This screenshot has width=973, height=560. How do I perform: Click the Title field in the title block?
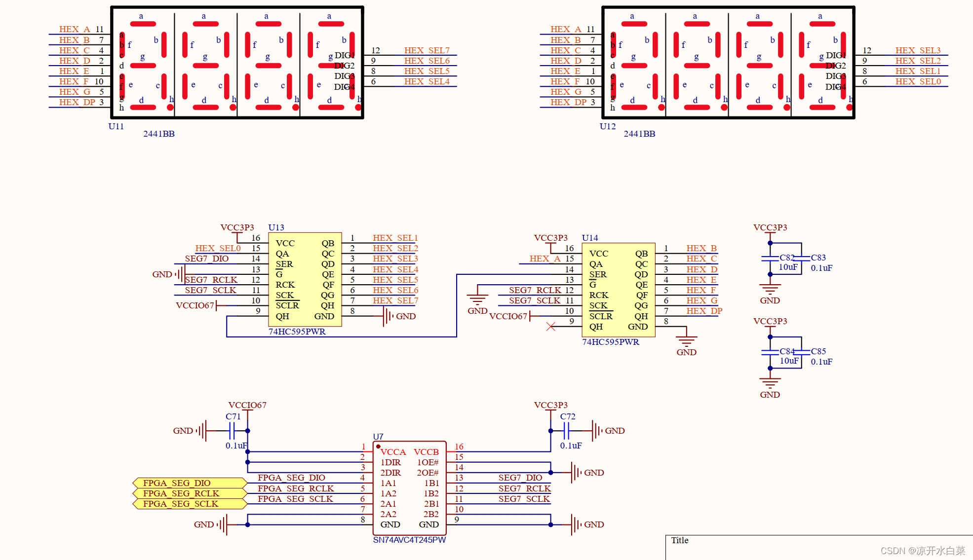click(680, 540)
